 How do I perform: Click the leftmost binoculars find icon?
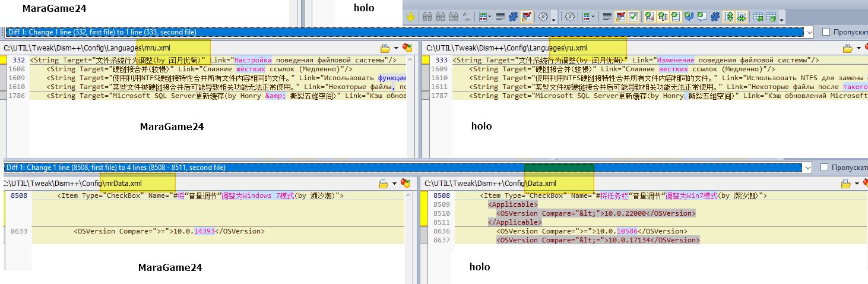[x=426, y=17]
